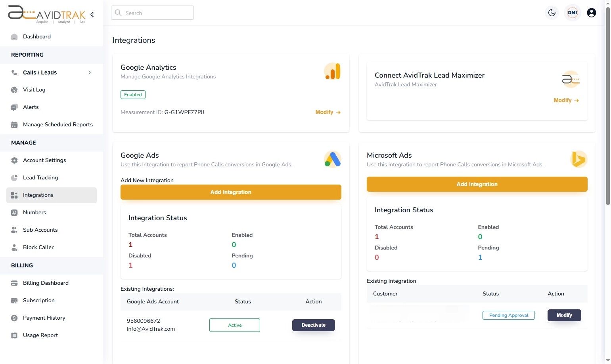Open the user profile icon in header

(591, 13)
